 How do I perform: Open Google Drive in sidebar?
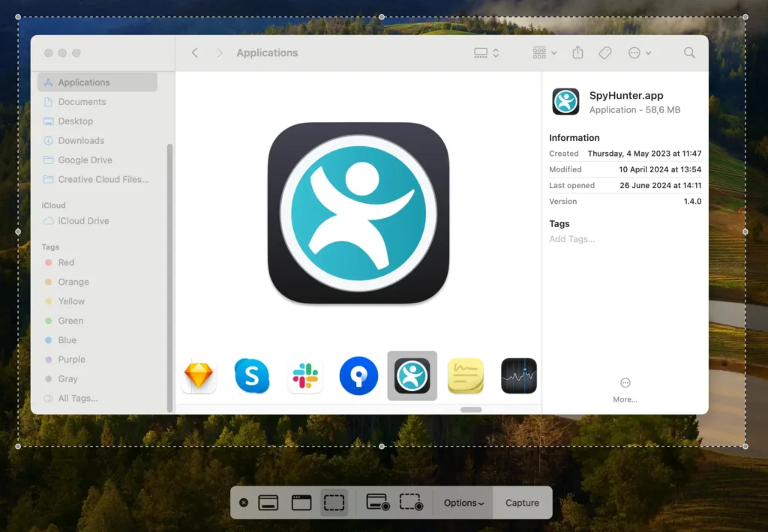pyautogui.click(x=97, y=160)
